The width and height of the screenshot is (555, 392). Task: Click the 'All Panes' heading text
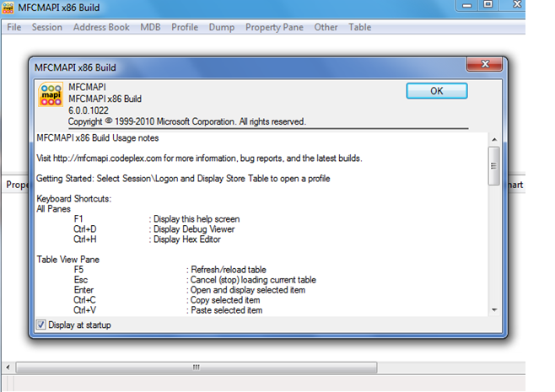[x=53, y=209]
